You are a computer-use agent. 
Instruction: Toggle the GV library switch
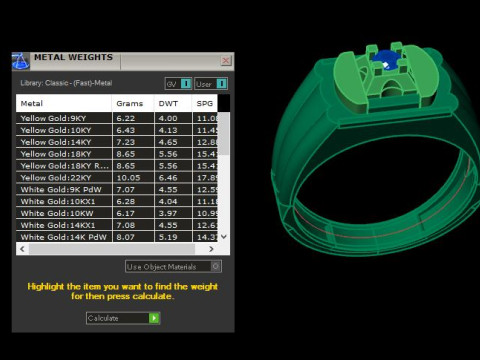click(x=179, y=84)
